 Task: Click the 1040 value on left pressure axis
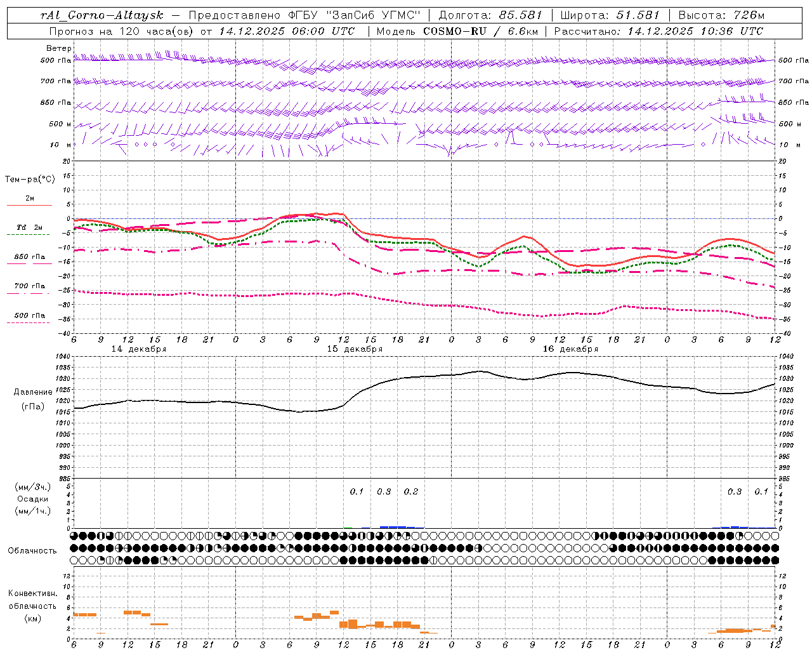click(63, 357)
